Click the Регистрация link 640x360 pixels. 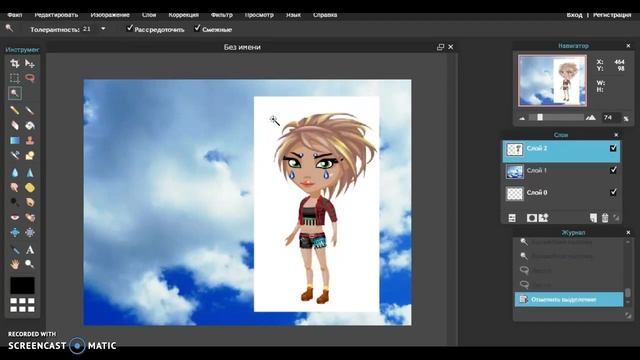click(x=612, y=15)
